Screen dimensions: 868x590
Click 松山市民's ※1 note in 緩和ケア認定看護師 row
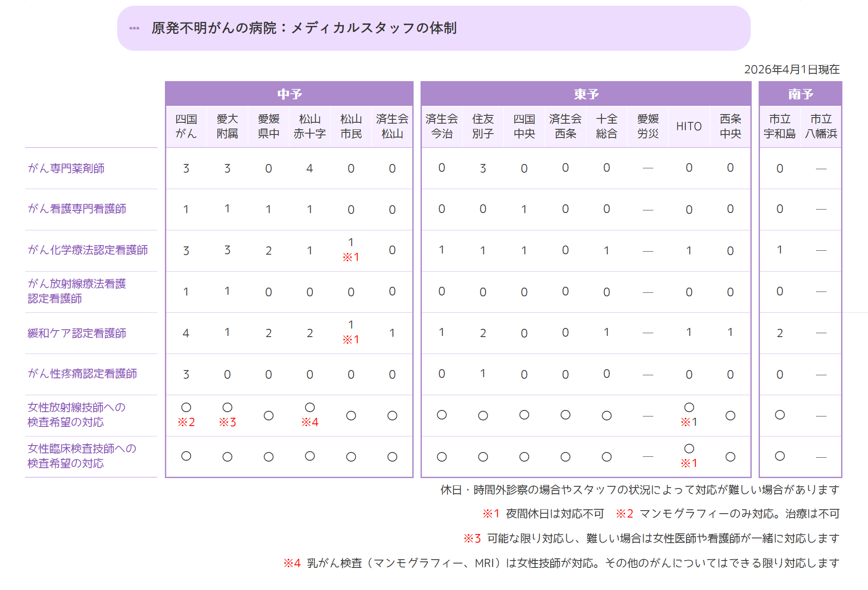[351, 340]
